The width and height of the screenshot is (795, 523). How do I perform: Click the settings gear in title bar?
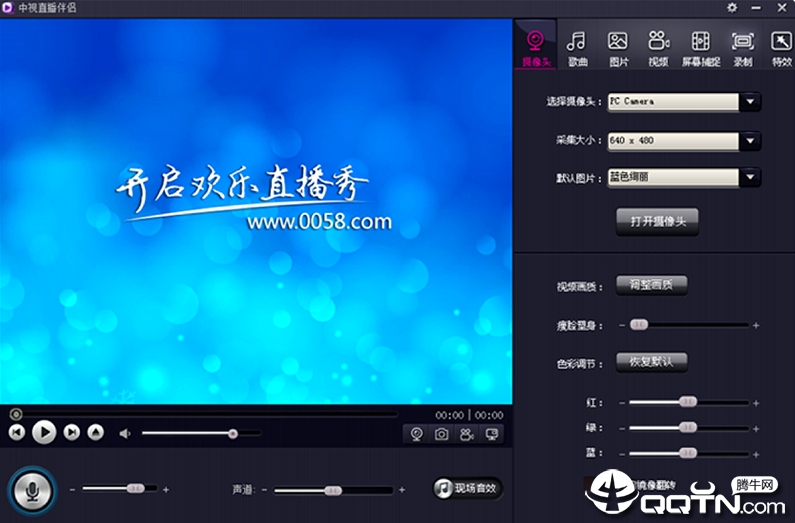[x=732, y=8]
